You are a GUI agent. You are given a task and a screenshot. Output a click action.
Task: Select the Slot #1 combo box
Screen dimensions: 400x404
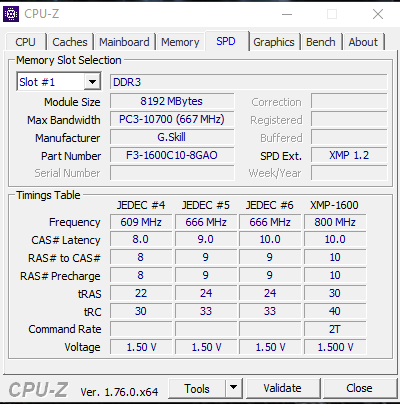coord(59,82)
